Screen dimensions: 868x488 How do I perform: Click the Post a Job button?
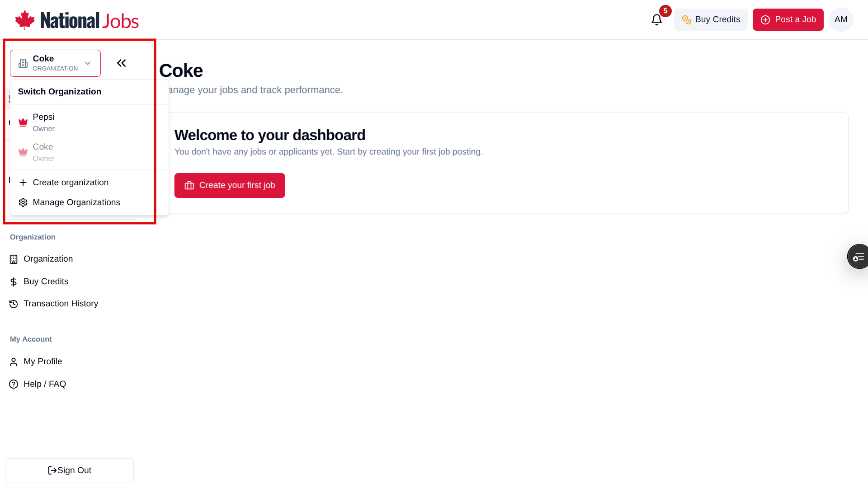click(x=788, y=19)
